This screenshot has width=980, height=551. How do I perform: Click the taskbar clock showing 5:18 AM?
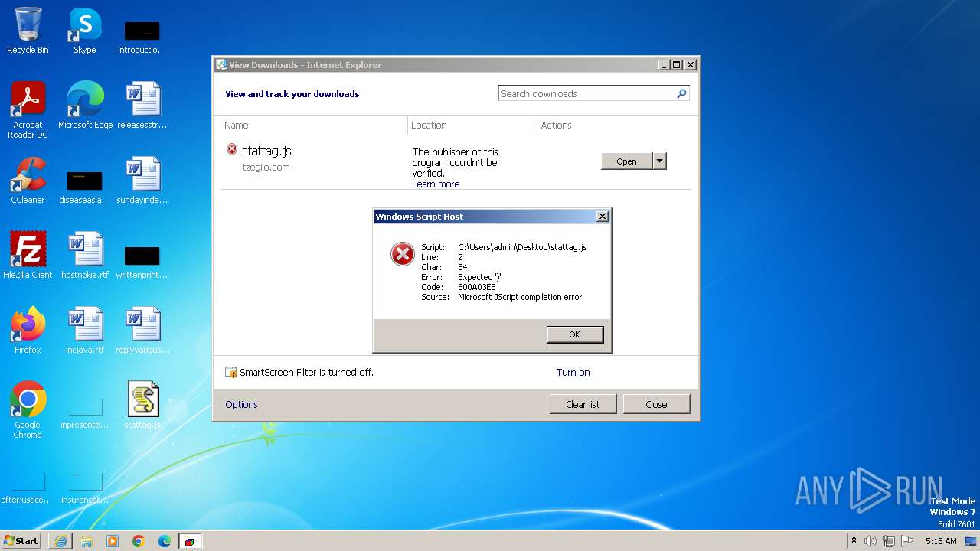click(941, 541)
